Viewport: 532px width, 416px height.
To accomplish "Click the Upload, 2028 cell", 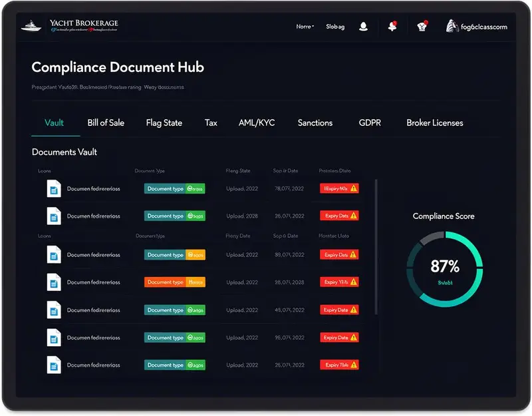I will coord(242,216).
